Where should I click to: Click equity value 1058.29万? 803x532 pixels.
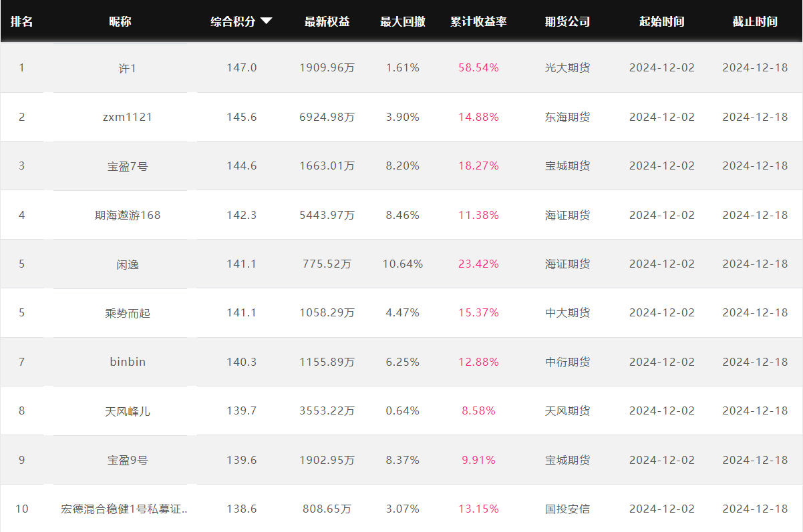click(x=327, y=312)
